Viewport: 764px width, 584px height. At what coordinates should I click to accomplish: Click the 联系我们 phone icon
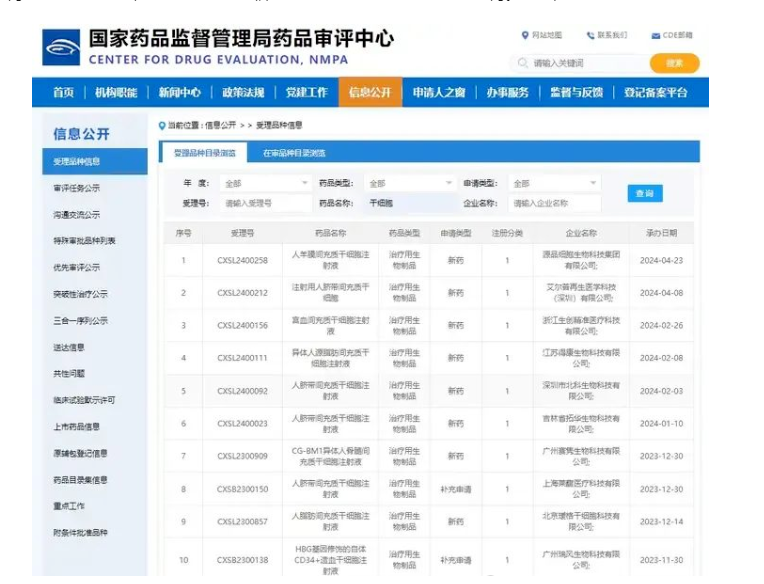pos(590,35)
